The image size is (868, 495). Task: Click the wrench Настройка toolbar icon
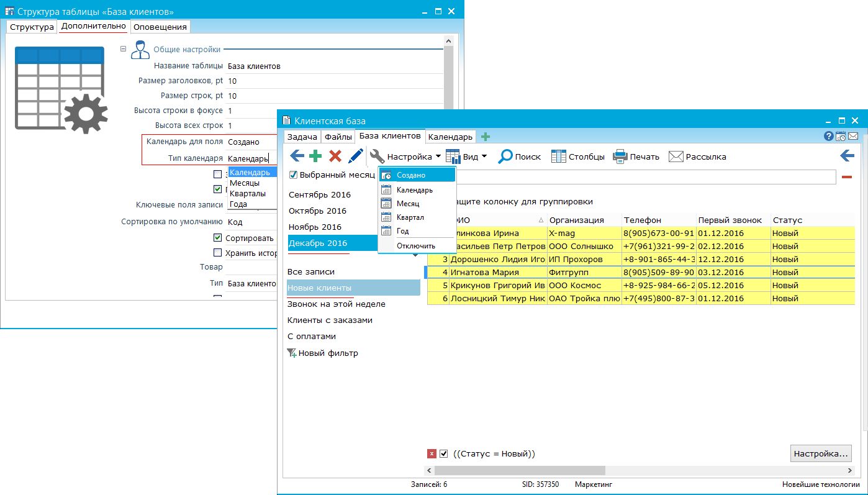click(x=377, y=157)
